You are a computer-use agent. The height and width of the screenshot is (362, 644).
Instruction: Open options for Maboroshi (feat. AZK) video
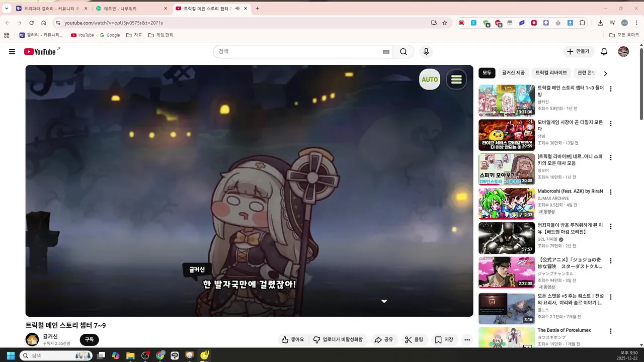pyautogui.click(x=611, y=192)
